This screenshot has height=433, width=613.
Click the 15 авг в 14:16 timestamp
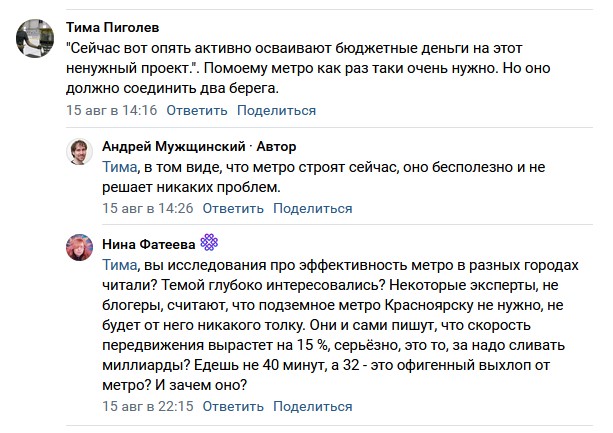pyautogui.click(x=111, y=110)
